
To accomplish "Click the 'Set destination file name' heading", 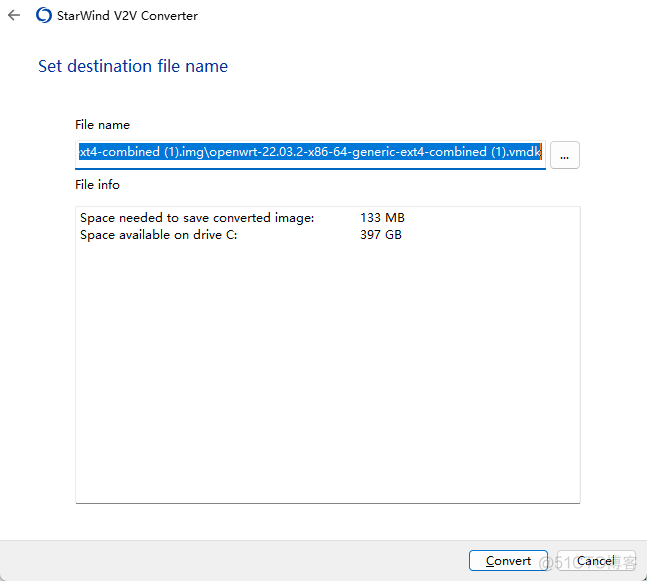I will tap(133, 66).
